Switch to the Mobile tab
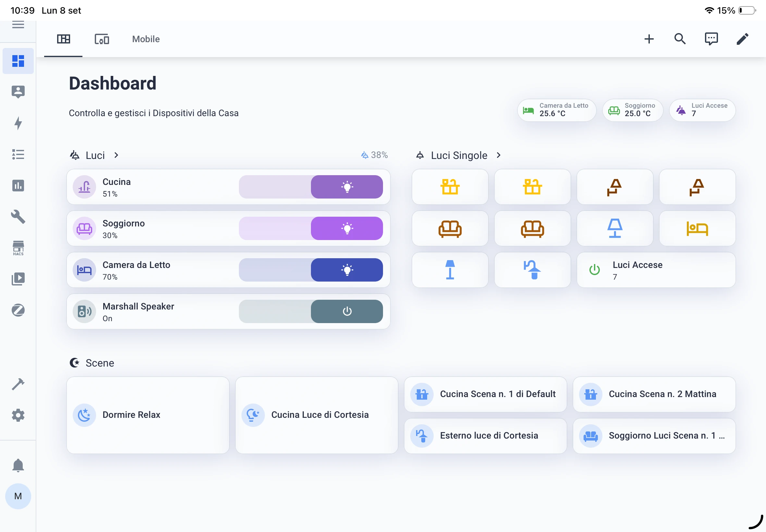Viewport: 766px width, 532px height. (145, 39)
